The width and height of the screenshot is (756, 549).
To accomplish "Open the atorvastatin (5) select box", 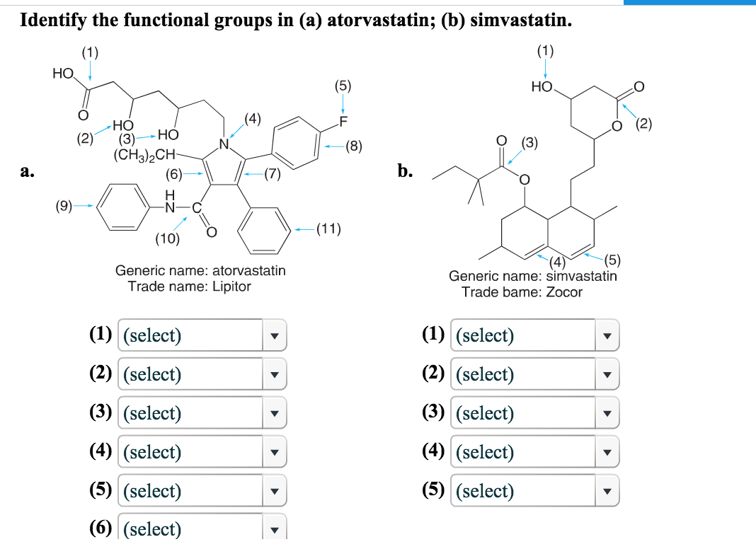I will coord(202,490).
